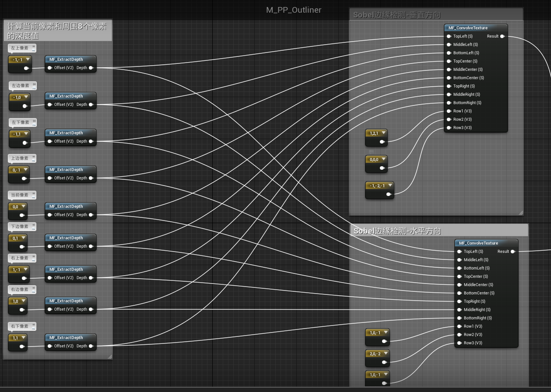The image size is (551, 392).
Task: Expand the 1,2,1 constant node arrow
Action: [x=384, y=133]
